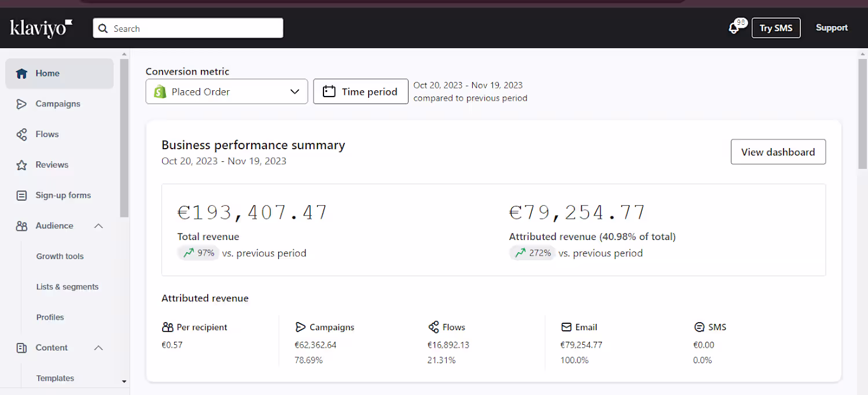Click the Reviews star icon
The image size is (868, 395).
tap(21, 165)
